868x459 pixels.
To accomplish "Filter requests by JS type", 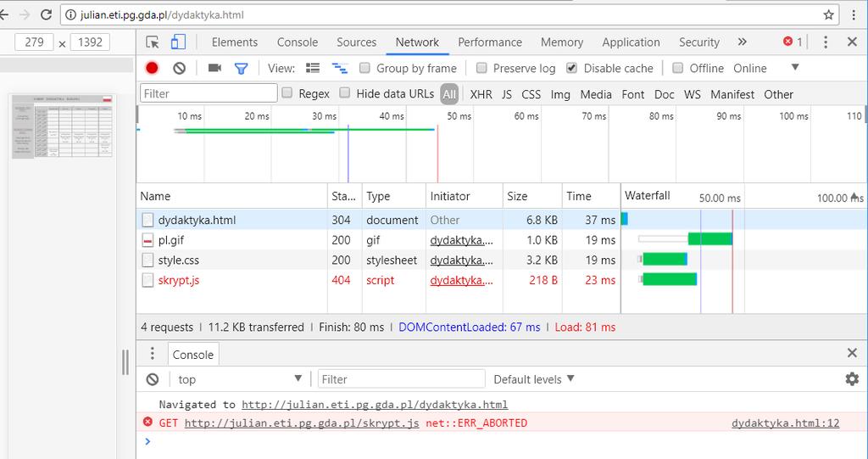I will point(507,94).
